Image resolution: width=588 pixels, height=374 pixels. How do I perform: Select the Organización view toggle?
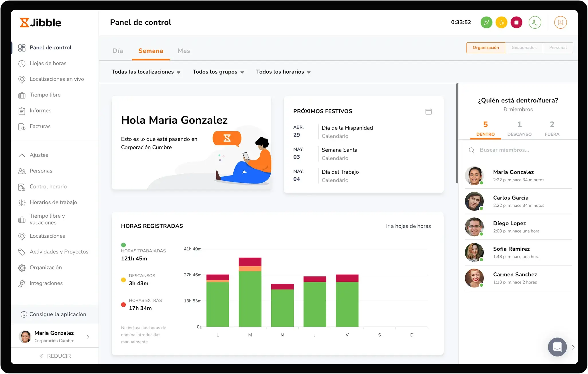(485, 48)
